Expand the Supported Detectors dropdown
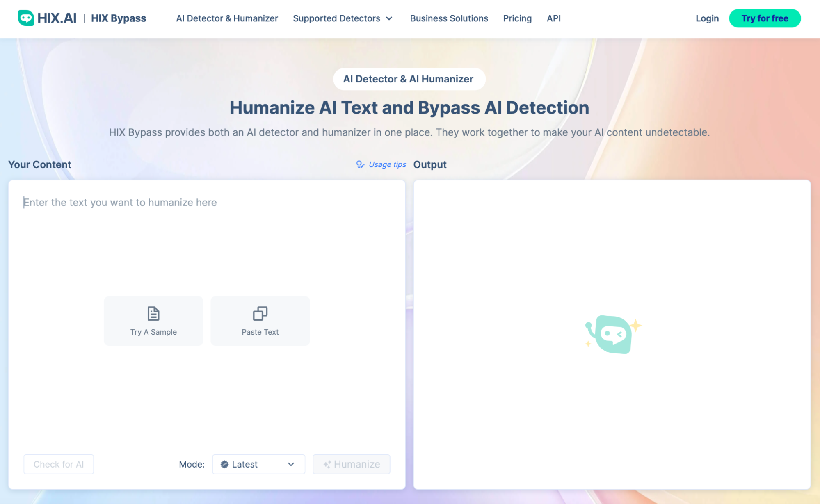 point(343,18)
